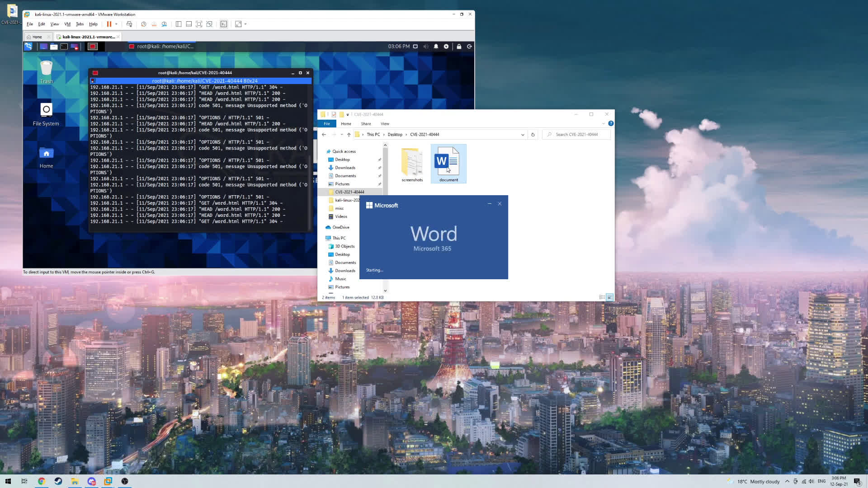Click the Search CVE-2021-40444 field
Image resolution: width=868 pixels, height=488 pixels.
click(576, 135)
